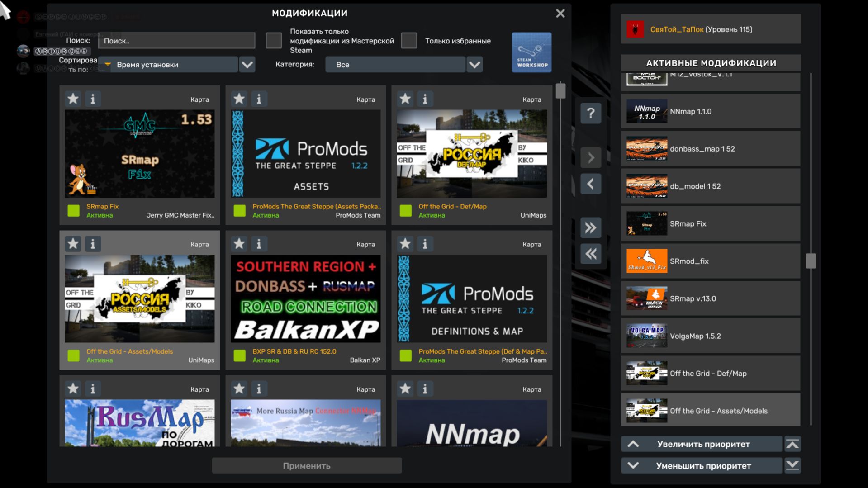Select SRmap Fix in active mods list
868x488 pixels.
click(x=711, y=224)
